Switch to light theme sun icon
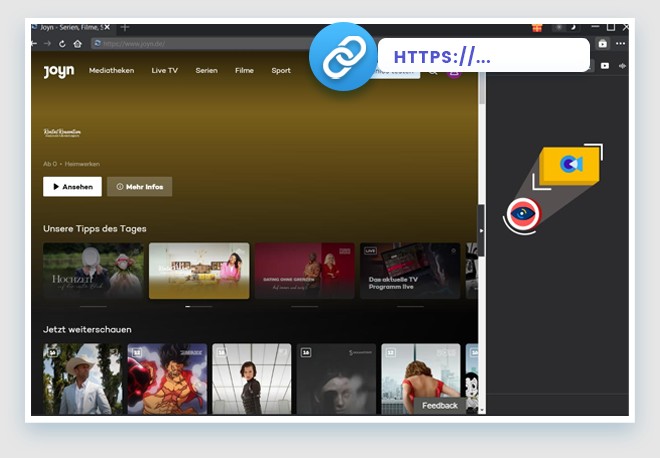The image size is (660, 458). tap(559, 27)
